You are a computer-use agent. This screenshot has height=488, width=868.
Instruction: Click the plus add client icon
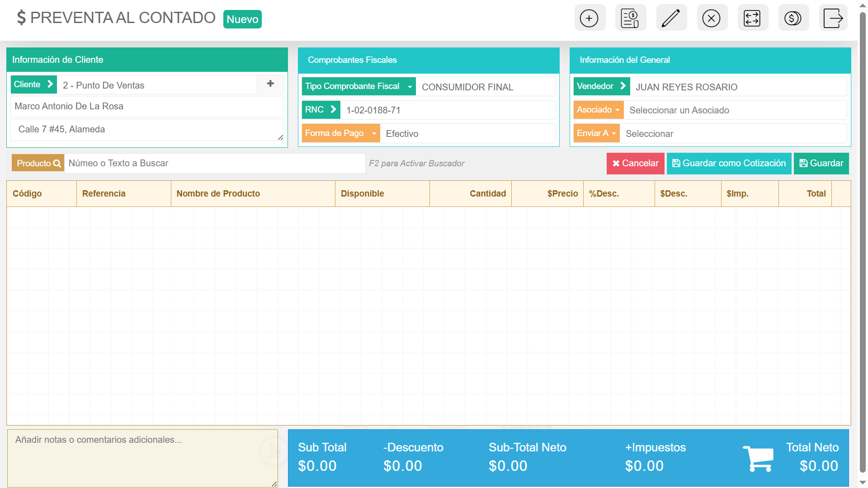(270, 84)
